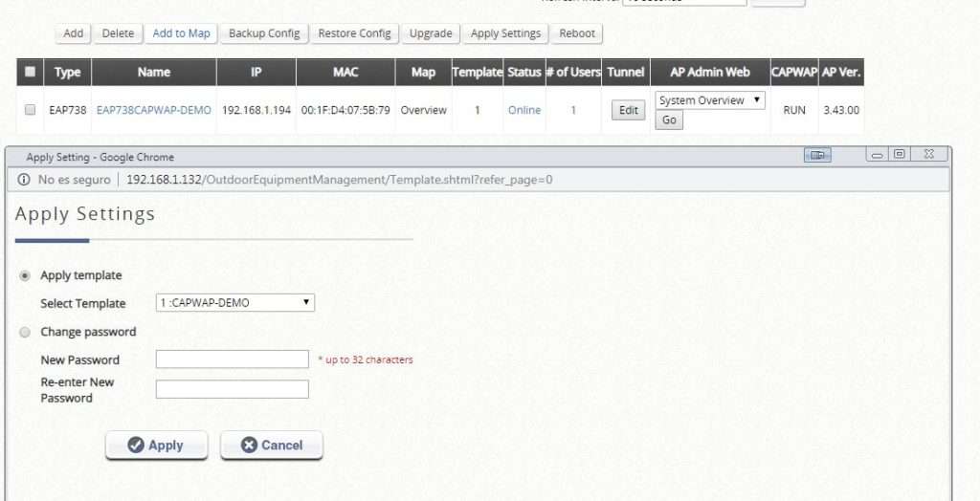The image size is (980, 501).
Task: Toggle the select-all checkbox in table header
Action: click(x=30, y=71)
